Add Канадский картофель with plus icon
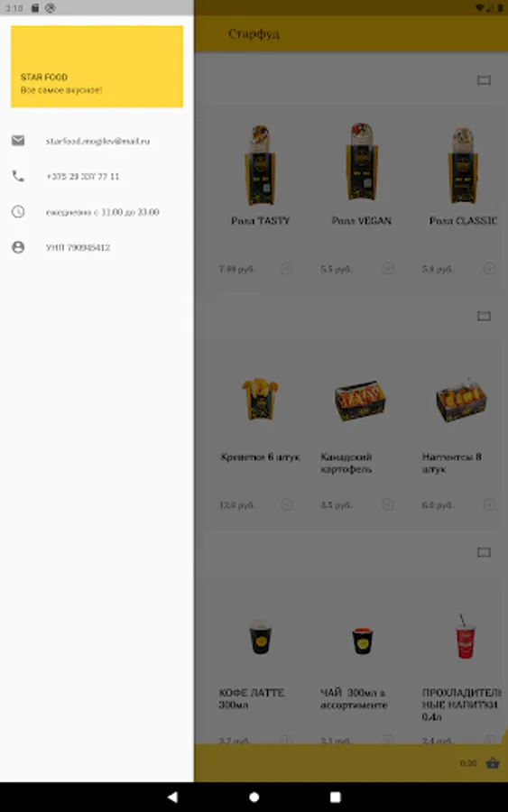This screenshot has width=508, height=812. pos(387,504)
